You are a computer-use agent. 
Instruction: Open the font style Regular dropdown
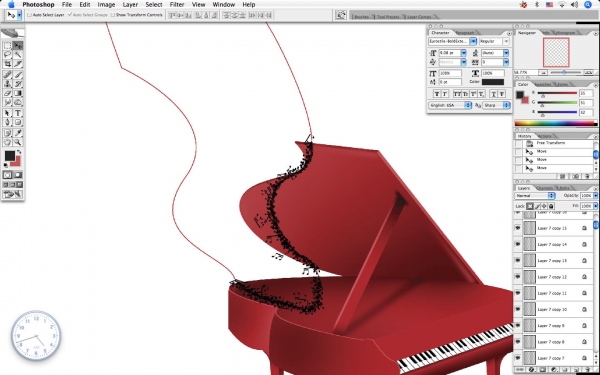coord(506,41)
